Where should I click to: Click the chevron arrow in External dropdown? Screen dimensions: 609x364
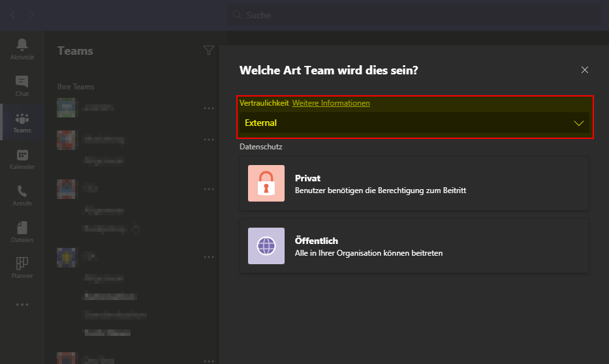pos(578,123)
